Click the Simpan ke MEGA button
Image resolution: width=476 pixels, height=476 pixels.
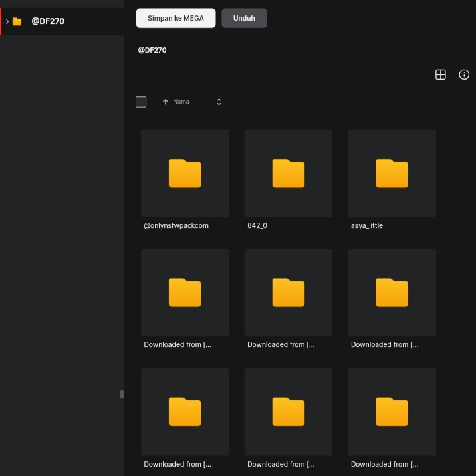(176, 18)
